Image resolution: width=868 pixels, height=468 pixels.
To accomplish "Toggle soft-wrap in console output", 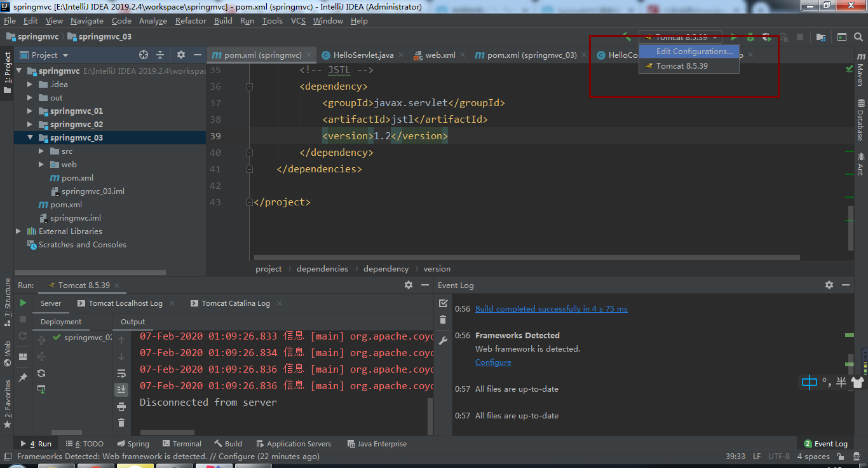I will tap(121, 373).
